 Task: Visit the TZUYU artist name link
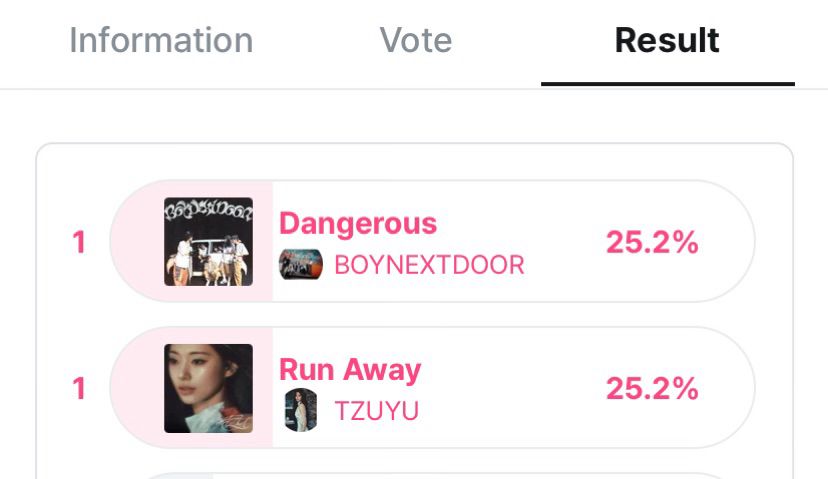click(x=377, y=411)
